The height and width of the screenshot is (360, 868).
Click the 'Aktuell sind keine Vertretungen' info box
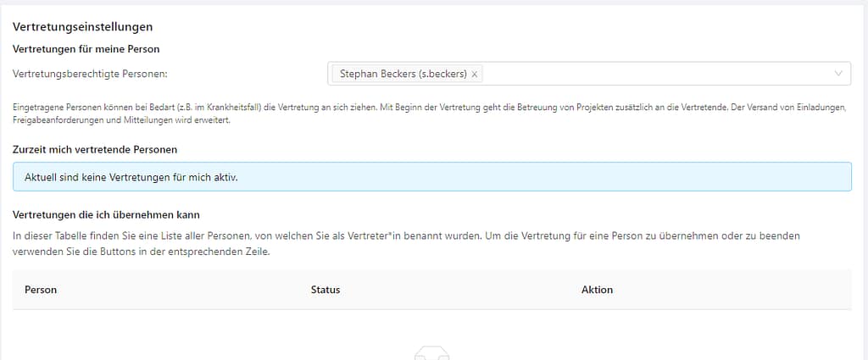(x=432, y=177)
